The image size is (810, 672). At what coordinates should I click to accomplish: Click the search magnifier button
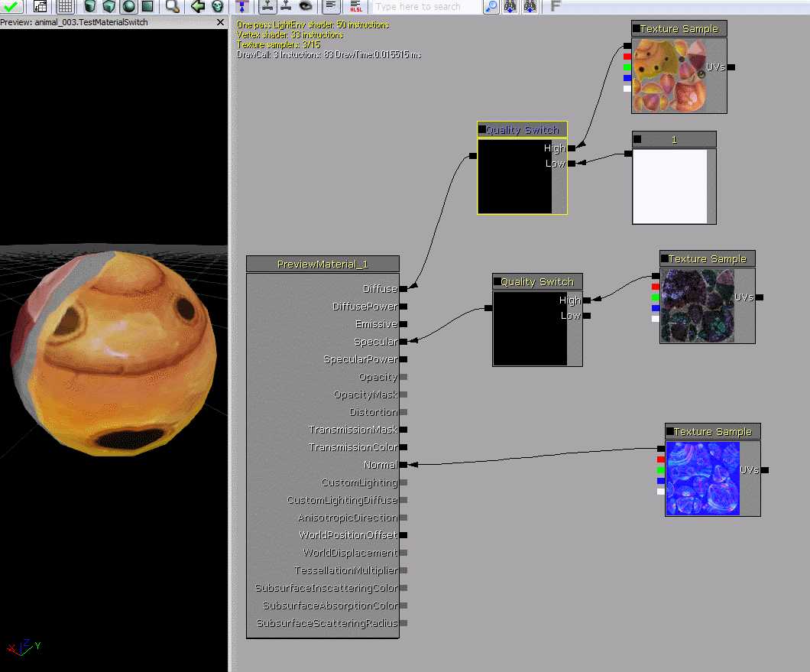pos(491,6)
